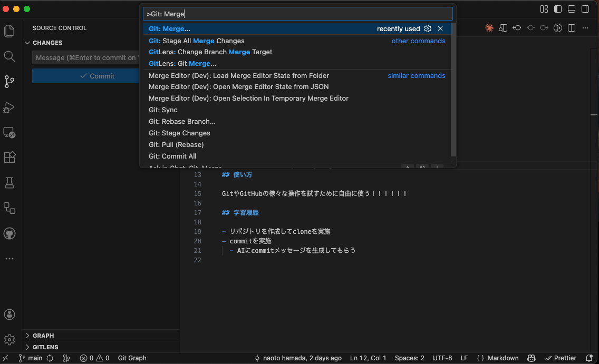
Task: Click the command palette list scrollbar
Action: 453,90
